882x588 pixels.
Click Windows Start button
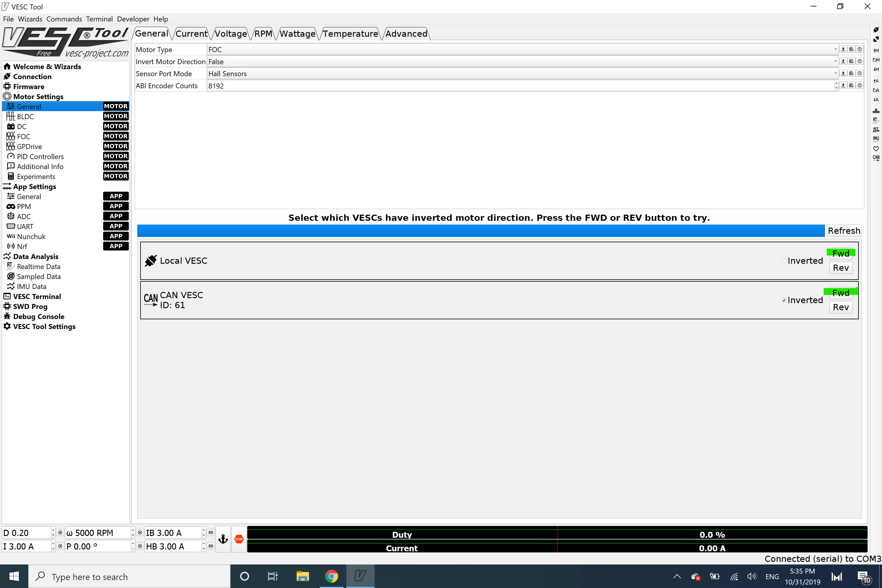click(x=14, y=576)
